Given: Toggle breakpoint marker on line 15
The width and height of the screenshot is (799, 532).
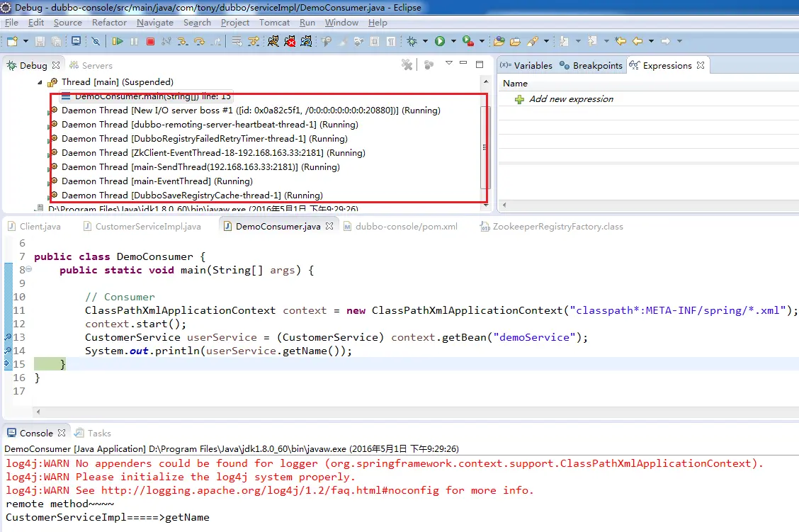Looking at the screenshot, I should click(8, 364).
